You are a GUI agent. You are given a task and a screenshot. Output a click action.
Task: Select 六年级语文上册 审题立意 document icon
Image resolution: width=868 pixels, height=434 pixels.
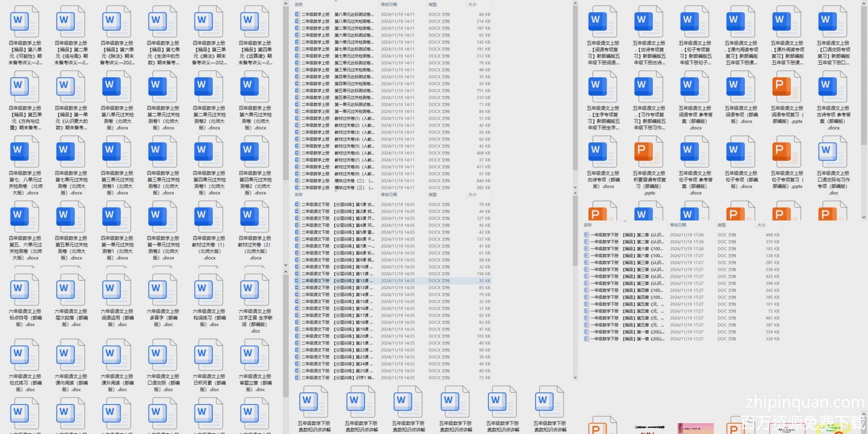click(x=255, y=356)
